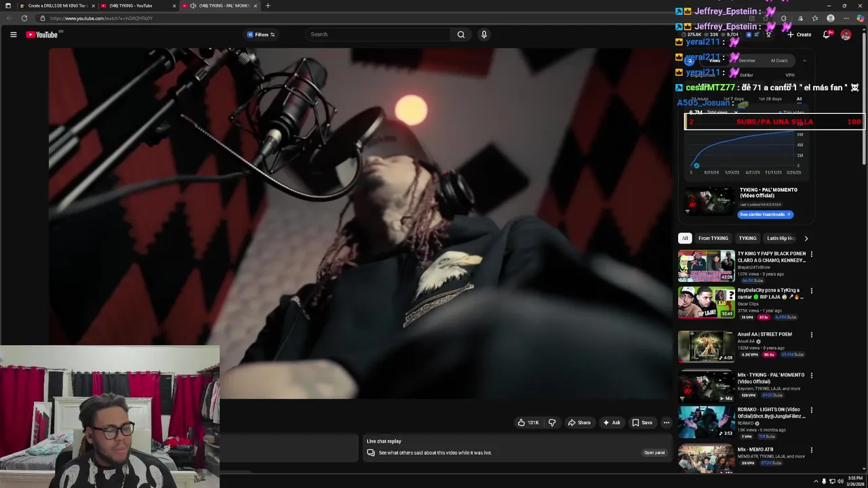This screenshot has height=488, width=868.
Task: Show more chips with the right arrow
Action: pos(806,238)
